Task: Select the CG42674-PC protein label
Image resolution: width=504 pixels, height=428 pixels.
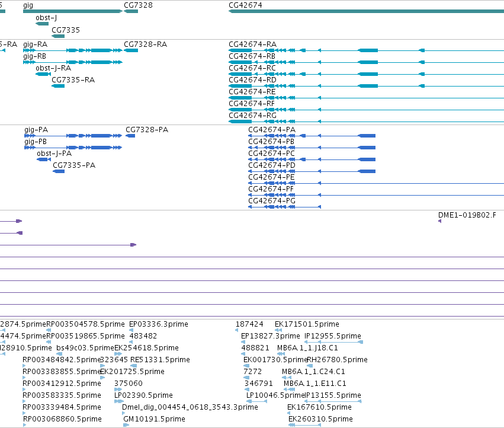Action: click(272, 153)
